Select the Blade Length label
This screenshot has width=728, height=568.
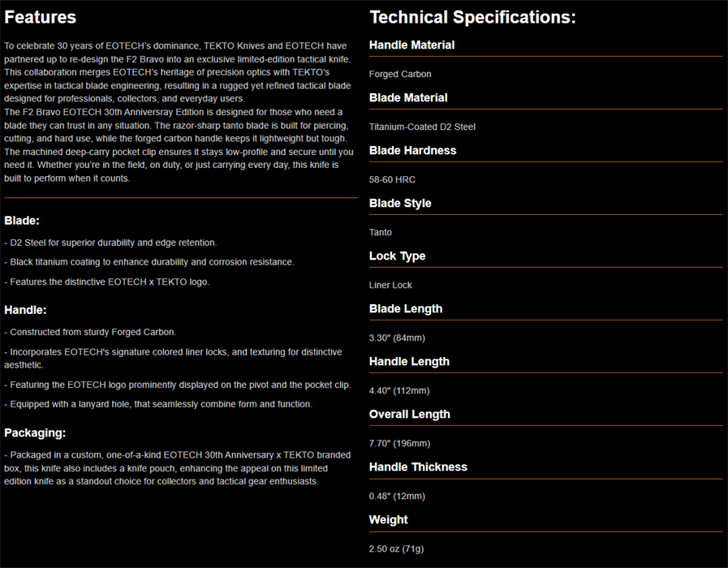(x=406, y=309)
